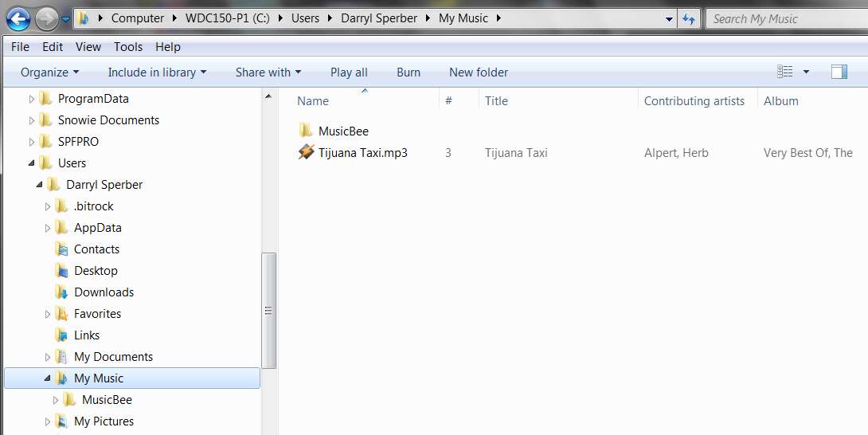Open the dropdown arrow after My Music breadcrumb
The image size is (868, 435).
click(499, 18)
